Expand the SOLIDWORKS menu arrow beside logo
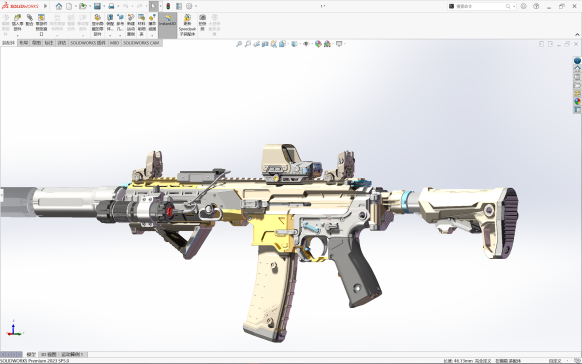Screen dimensions: 582x364 pos(45,6)
